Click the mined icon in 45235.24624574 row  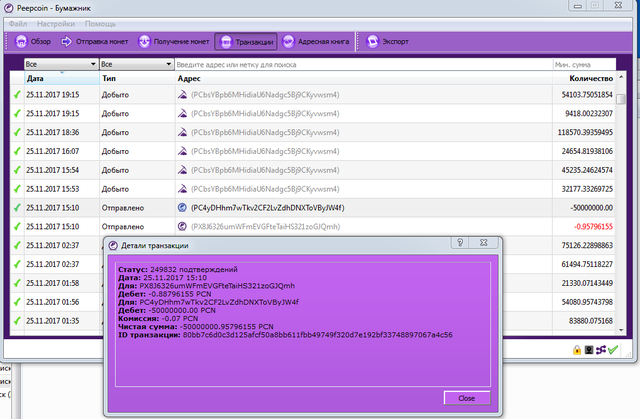pos(182,170)
